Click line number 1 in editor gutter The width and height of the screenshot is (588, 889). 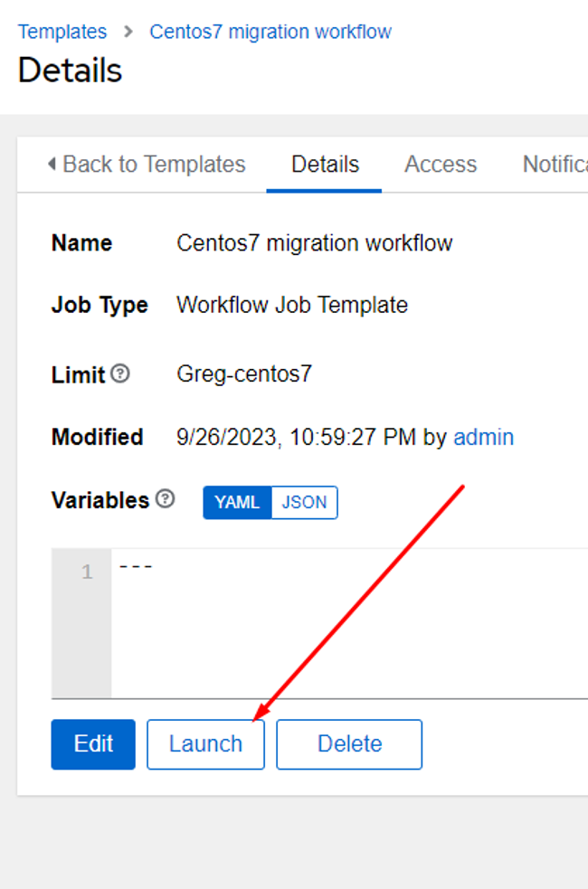click(87, 572)
